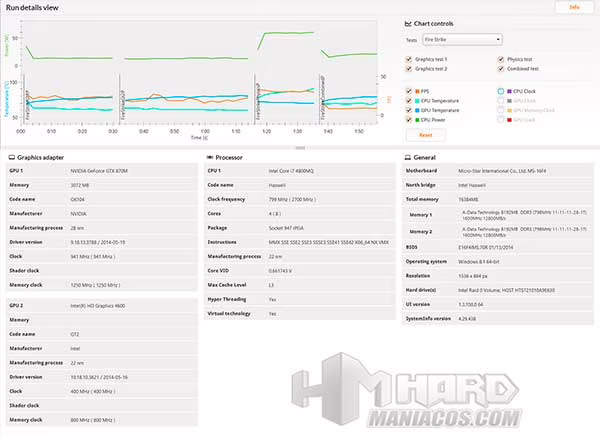The width and height of the screenshot is (600, 438).
Task: Click the 941 MHz clock value
Action: (93, 256)
